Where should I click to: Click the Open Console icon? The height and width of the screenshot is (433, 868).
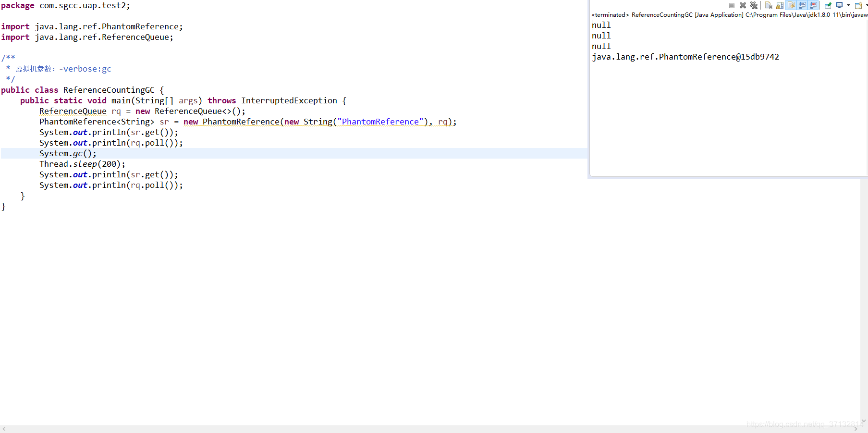858,5
